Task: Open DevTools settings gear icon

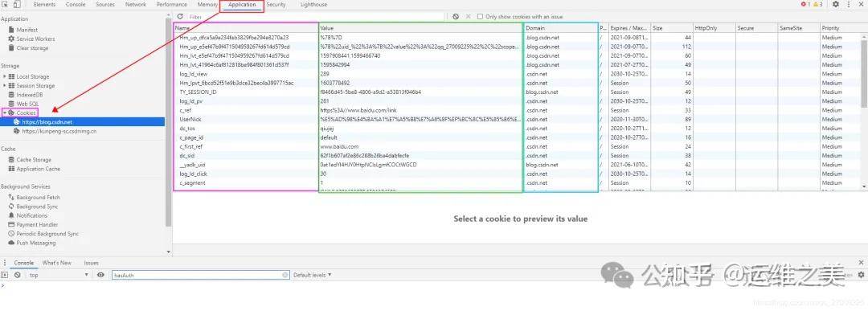Action: tap(836, 5)
